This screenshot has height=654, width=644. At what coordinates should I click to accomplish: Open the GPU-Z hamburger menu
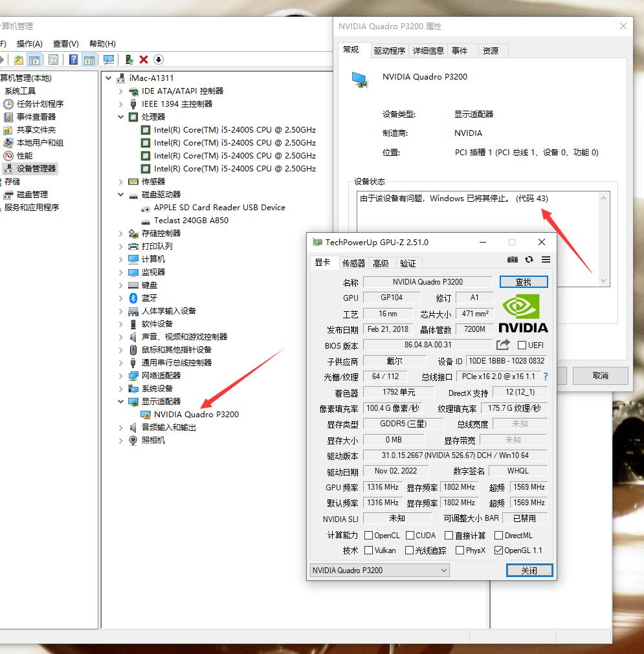[546, 259]
